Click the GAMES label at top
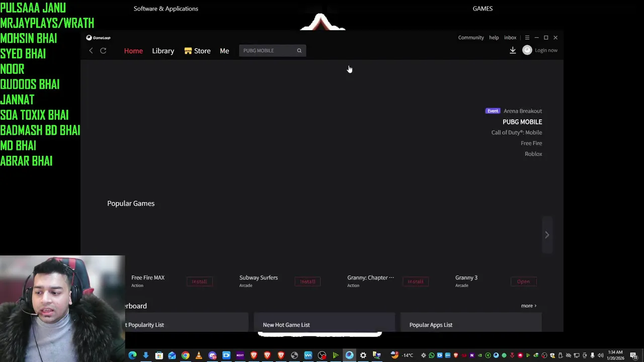Viewport: 644px width, 362px height. (x=482, y=9)
